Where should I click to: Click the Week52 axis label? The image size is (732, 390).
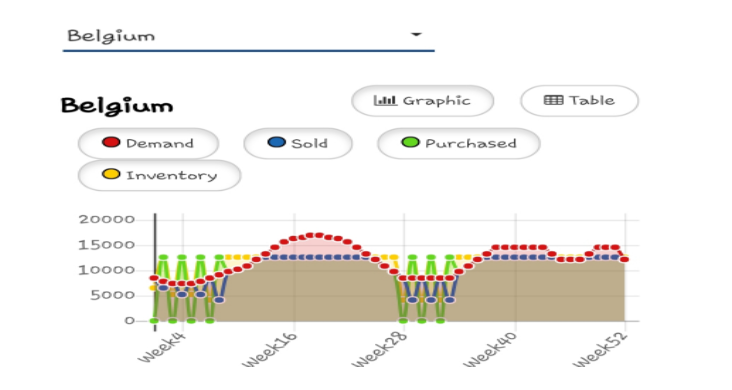pos(600,350)
